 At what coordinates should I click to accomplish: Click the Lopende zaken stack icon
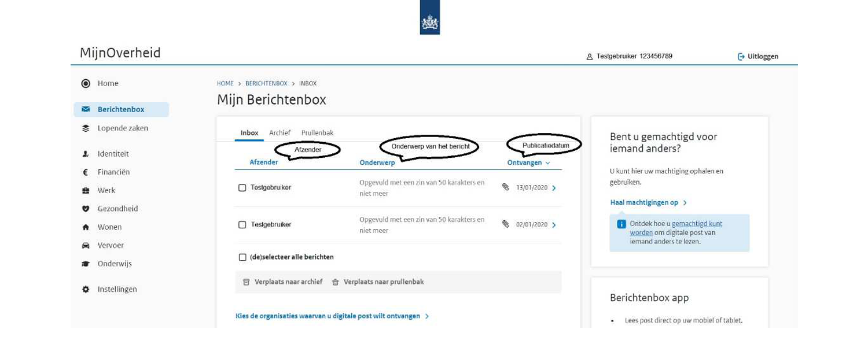click(86, 128)
